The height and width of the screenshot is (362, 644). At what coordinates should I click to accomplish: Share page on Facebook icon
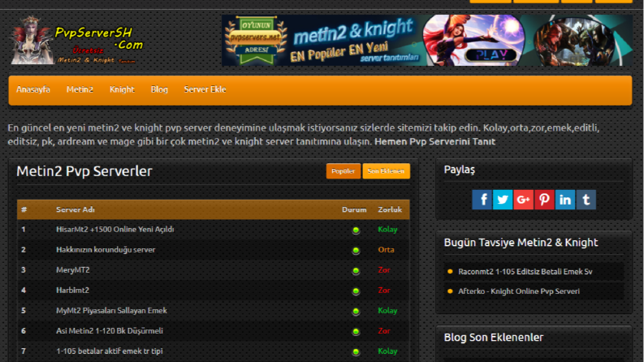pos(482,200)
